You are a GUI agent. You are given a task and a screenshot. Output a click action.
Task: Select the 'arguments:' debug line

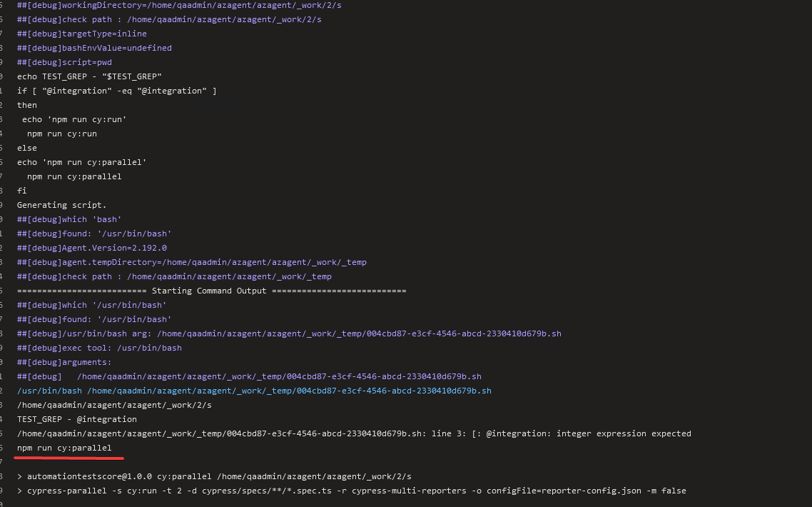64,362
